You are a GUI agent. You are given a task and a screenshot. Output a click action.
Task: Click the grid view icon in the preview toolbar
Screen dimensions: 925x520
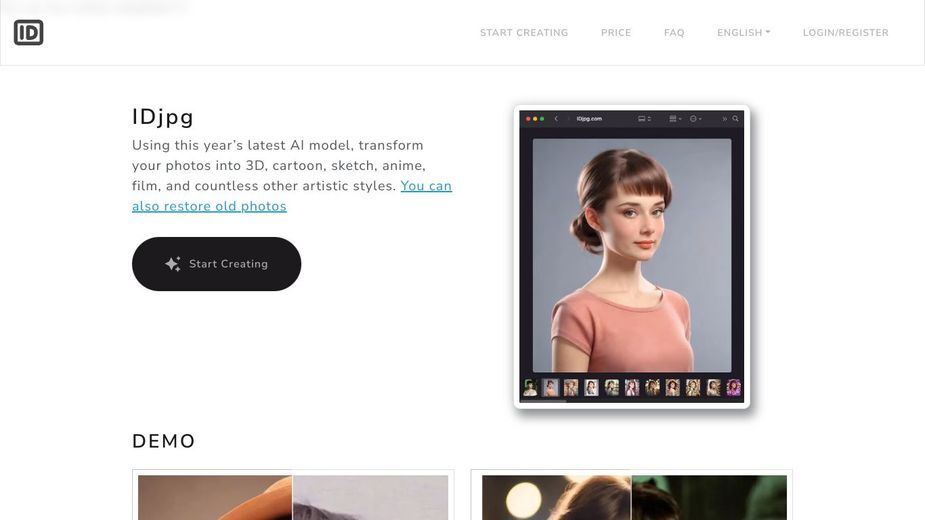click(673, 119)
